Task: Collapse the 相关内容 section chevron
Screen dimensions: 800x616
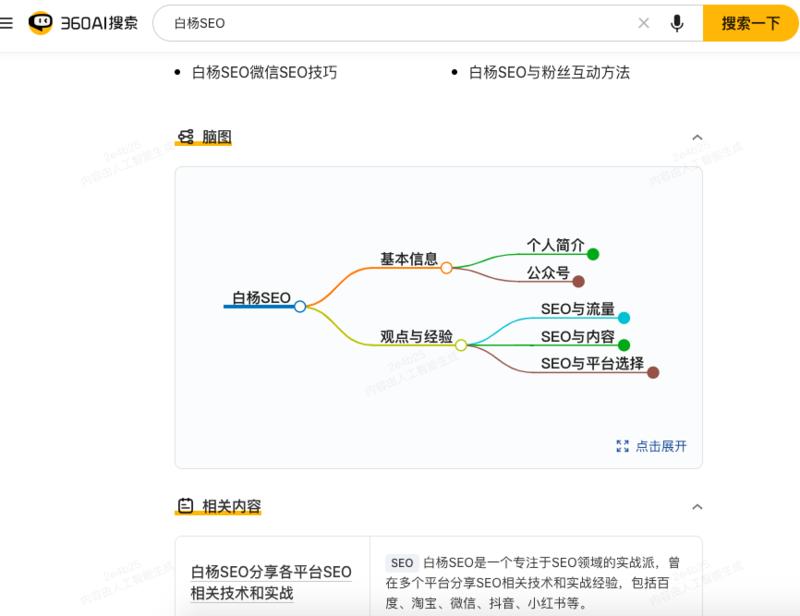Action: coord(697,507)
